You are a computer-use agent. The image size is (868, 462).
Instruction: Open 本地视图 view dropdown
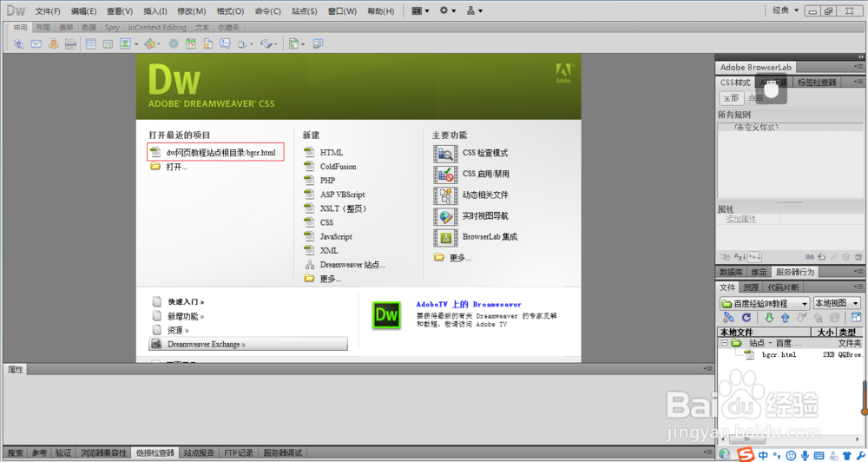[x=837, y=303]
